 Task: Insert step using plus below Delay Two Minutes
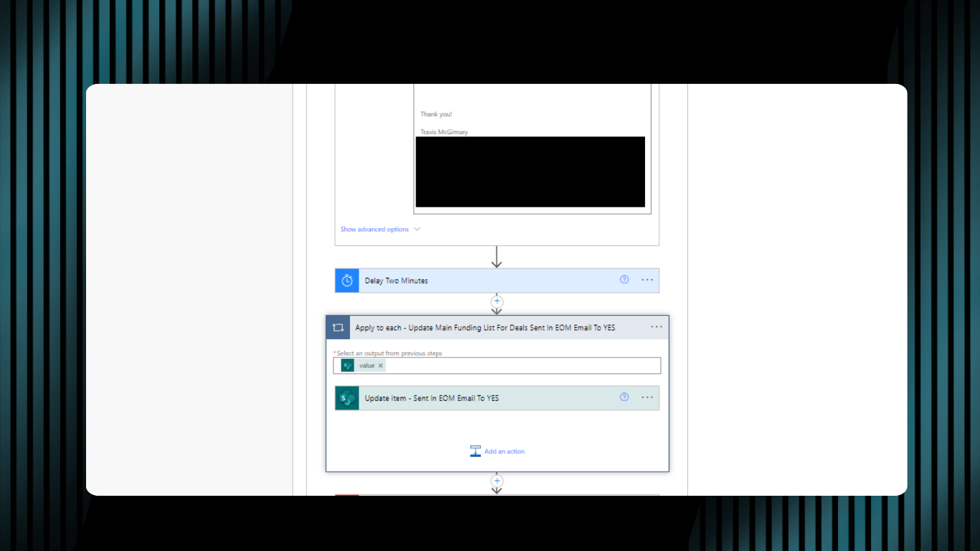(496, 301)
